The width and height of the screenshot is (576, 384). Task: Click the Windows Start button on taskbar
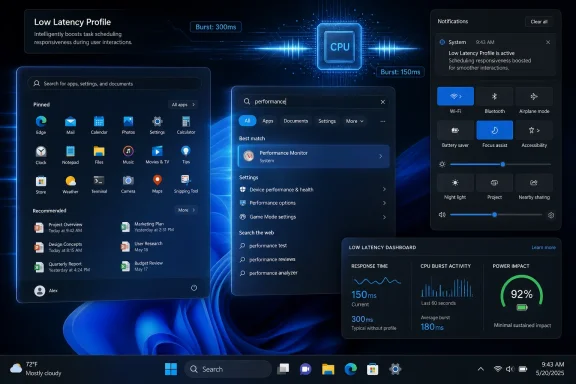[x=171, y=369]
